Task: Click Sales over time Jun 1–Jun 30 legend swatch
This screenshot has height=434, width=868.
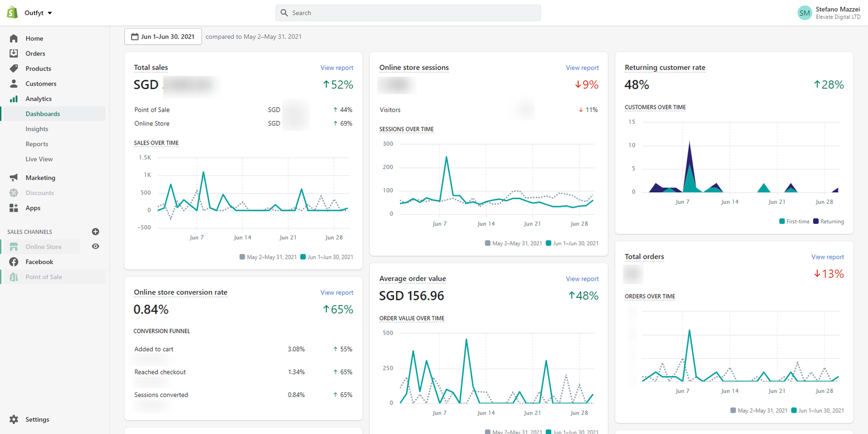Action: 303,257
